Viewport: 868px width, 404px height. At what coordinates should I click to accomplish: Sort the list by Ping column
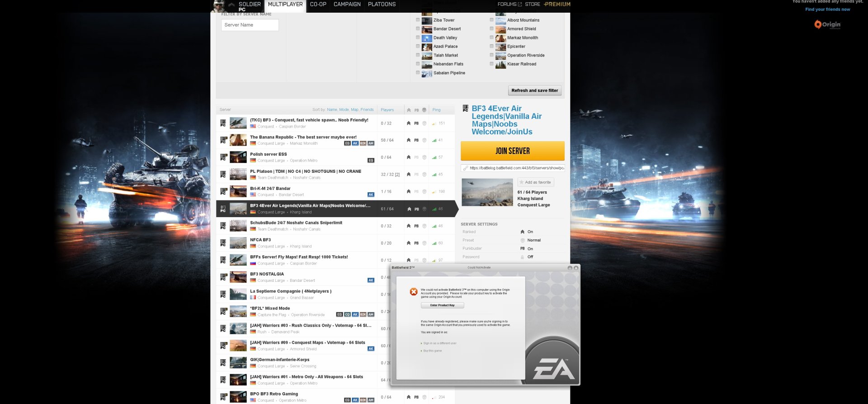click(437, 110)
